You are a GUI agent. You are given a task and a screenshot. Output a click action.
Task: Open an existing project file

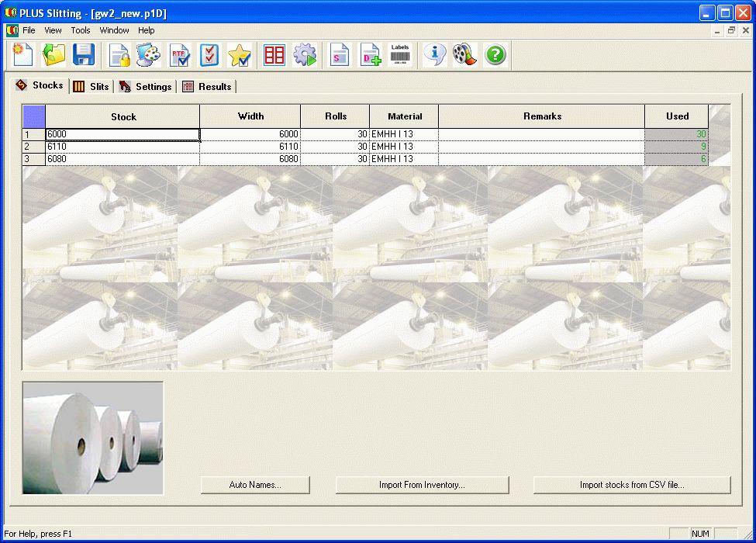(52, 54)
